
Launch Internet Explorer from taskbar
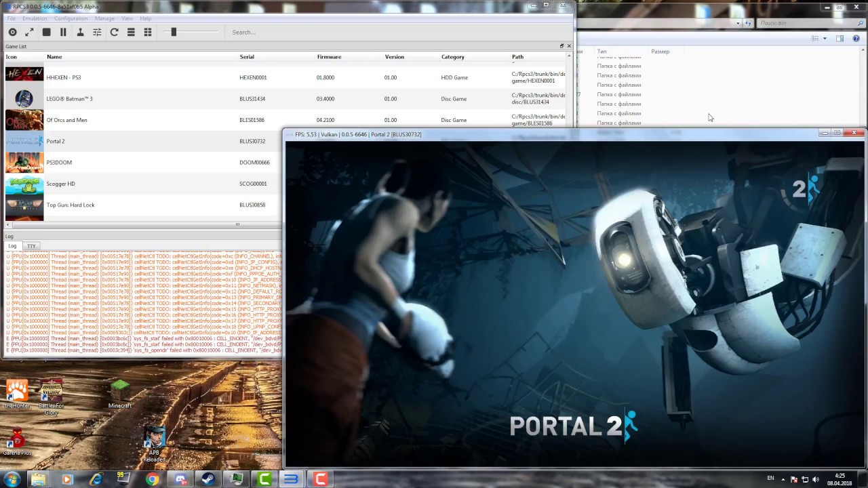(96, 479)
